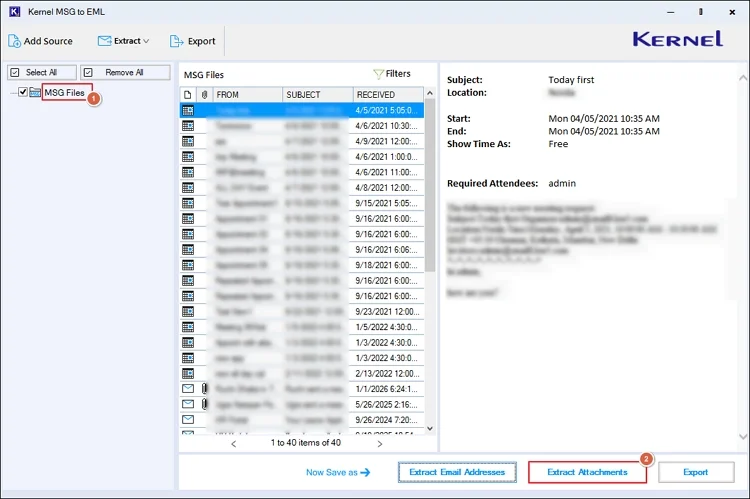This screenshot has width=750, height=499.
Task: Select calendar icon for 4/8/2021 12:00 row
Action: point(188,188)
